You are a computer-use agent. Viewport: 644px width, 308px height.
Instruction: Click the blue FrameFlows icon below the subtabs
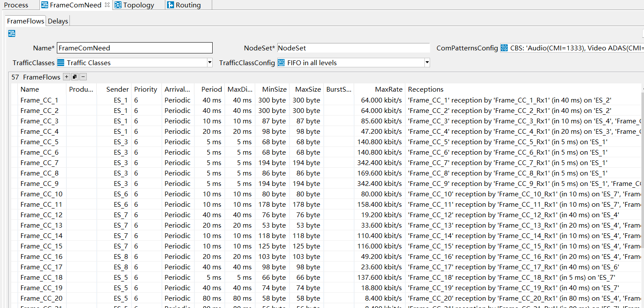coord(12,33)
